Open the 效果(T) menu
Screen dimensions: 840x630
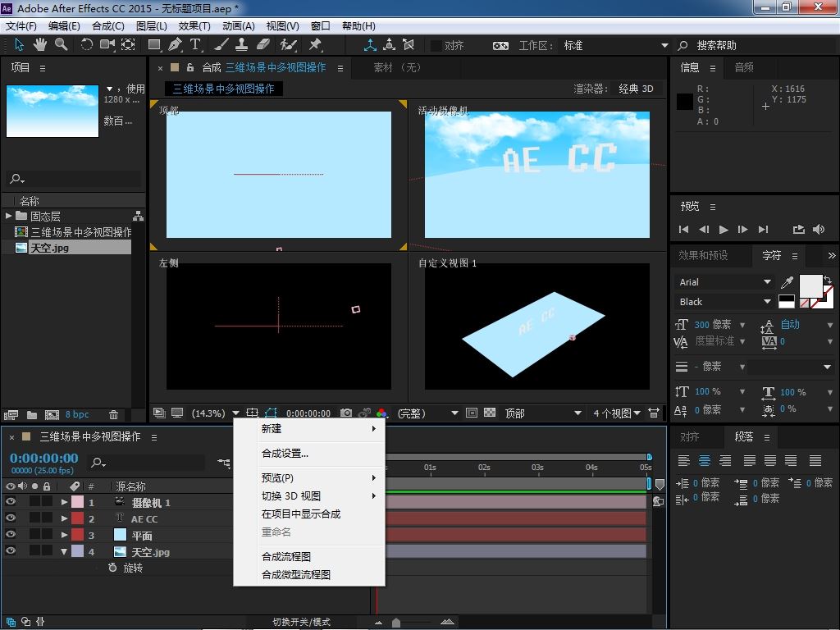click(194, 26)
